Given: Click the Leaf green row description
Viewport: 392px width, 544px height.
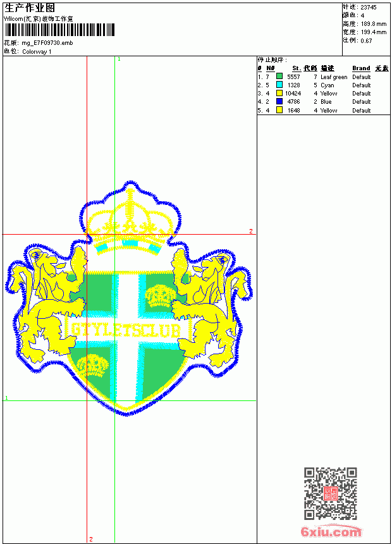Looking at the screenshot, I should coord(334,77).
